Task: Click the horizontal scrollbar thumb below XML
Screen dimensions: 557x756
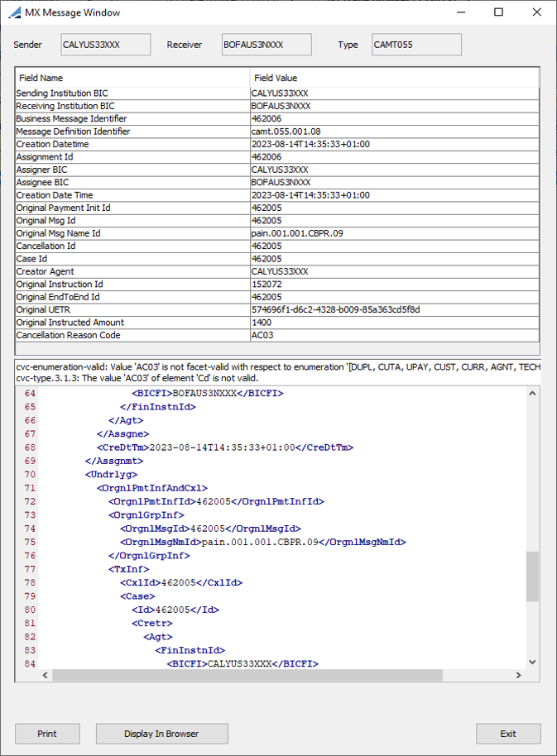Action: pyautogui.click(x=247, y=675)
